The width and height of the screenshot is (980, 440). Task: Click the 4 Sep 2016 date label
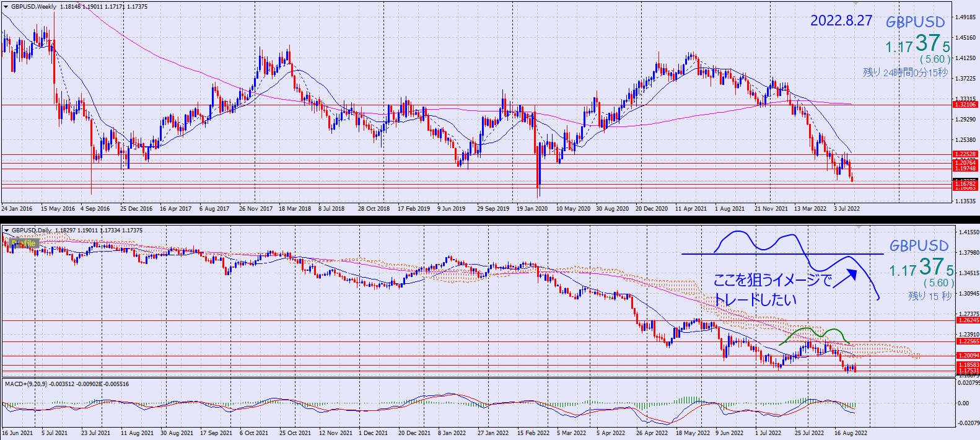(x=95, y=209)
